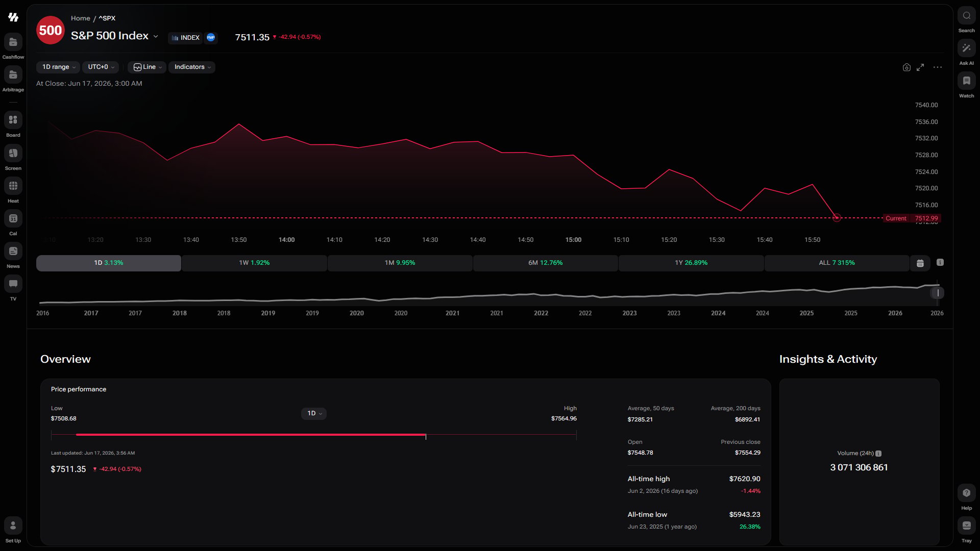980x551 pixels.
Task: Click the Volume (24h) info icon
Action: 878,454
